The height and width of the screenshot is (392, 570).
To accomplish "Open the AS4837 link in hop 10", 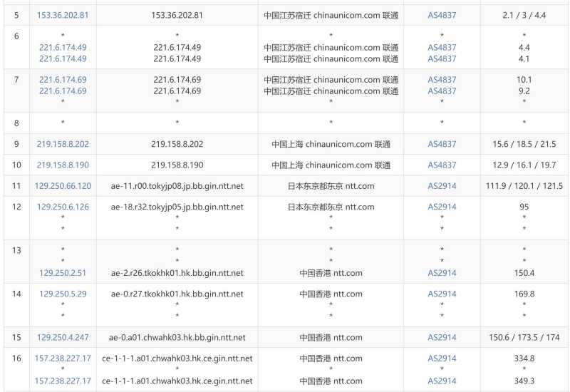I will [x=442, y=165].
